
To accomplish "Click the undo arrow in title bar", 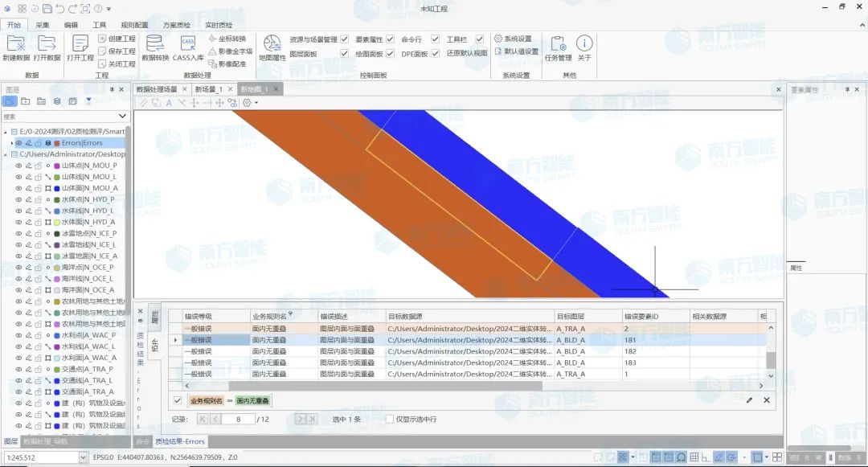I will click(x=59, y=8).
